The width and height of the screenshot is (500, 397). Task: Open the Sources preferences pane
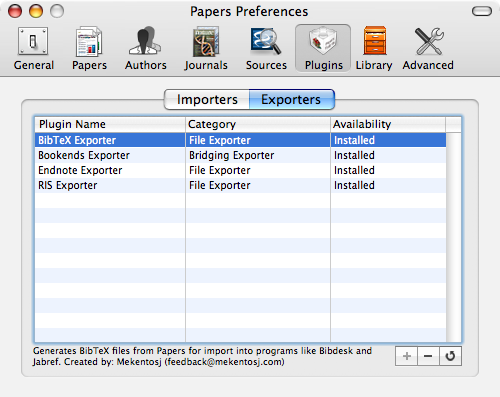pos(266,48)
